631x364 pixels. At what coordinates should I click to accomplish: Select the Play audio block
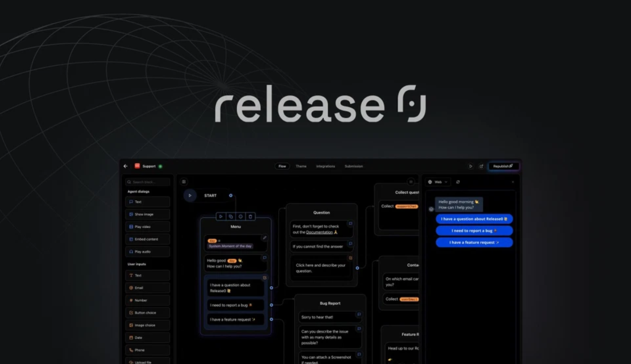click(148, 252)
